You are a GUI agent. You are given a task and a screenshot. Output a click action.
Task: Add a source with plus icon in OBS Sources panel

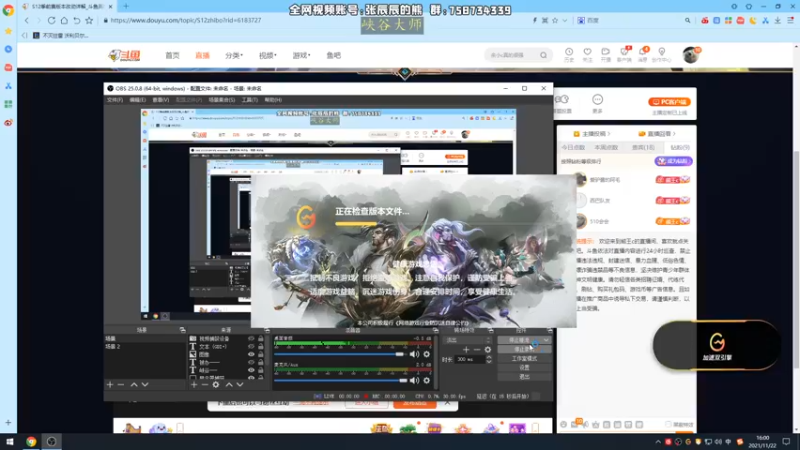pyautogui.click(x=194, y=385)
